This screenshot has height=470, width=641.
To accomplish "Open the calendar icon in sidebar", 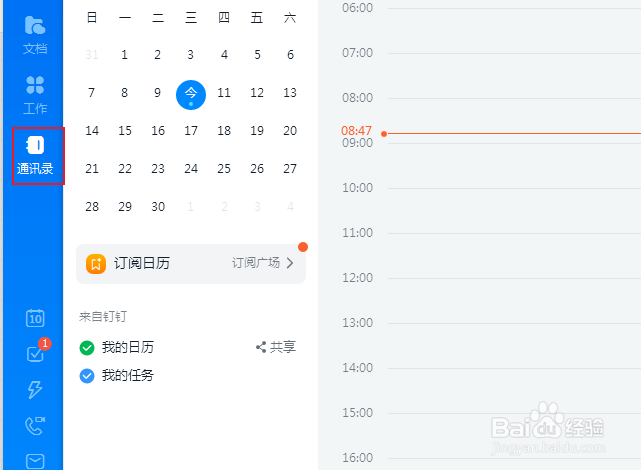I will click(x=35, y=318).
